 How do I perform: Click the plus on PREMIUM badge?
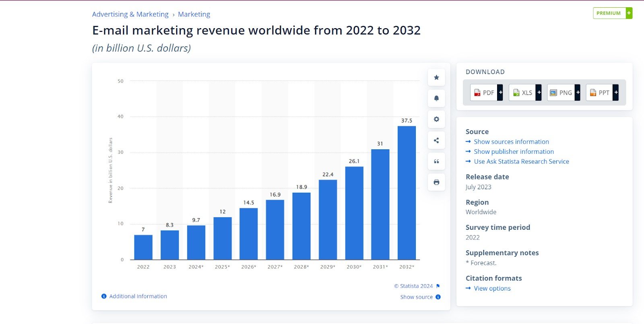click(x=629, y=13)
